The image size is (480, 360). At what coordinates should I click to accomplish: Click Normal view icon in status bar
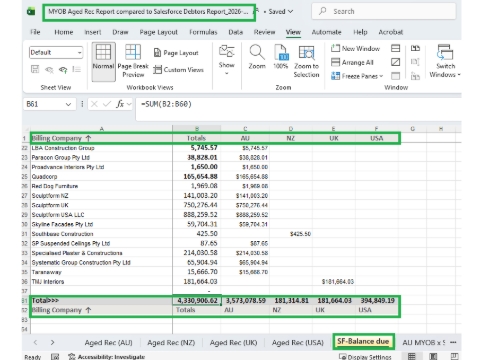pos(412,356)
